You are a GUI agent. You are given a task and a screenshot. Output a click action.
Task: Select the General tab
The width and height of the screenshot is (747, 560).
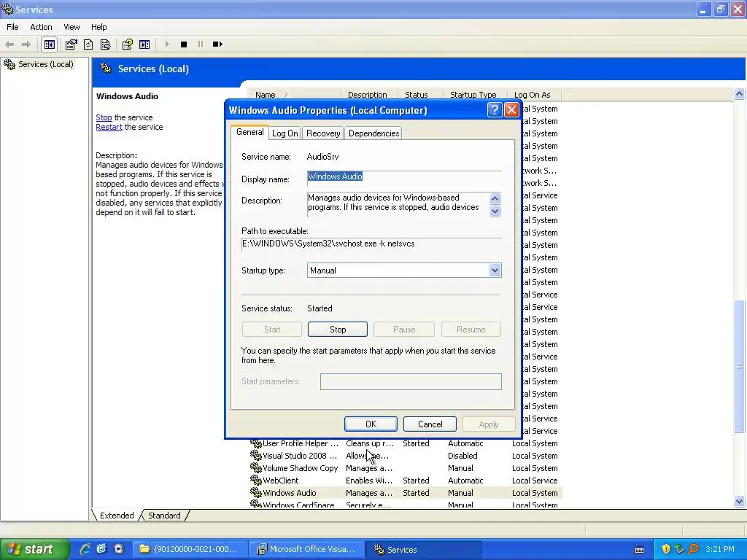pos(249,132)
